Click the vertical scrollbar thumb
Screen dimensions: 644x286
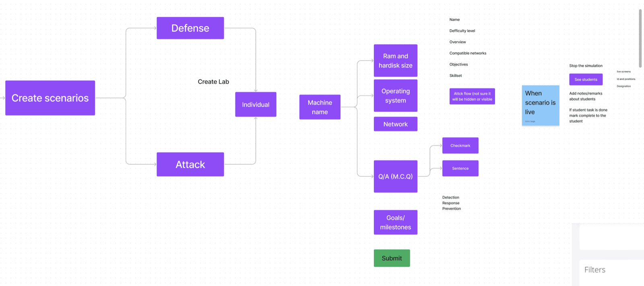[640, 38]
